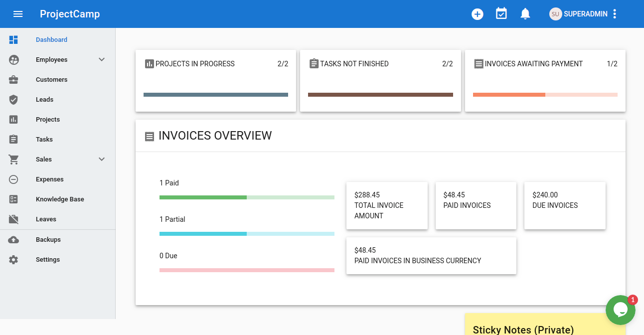Click the SU user avatar

(555, 14)
